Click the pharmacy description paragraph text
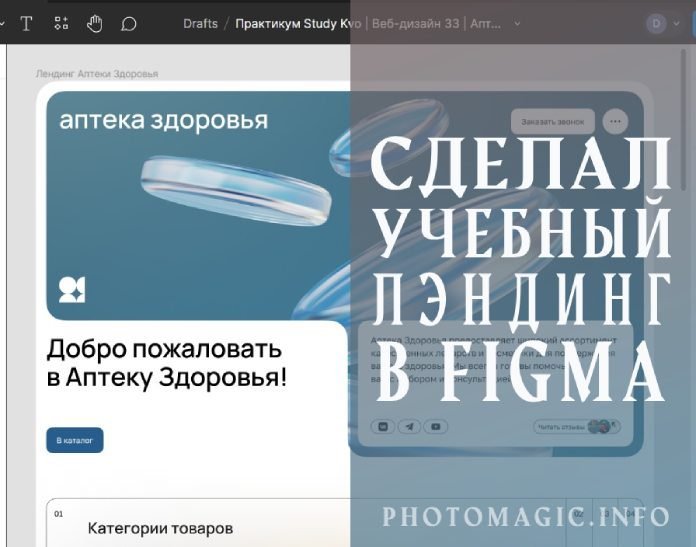 tap(494, 360)
